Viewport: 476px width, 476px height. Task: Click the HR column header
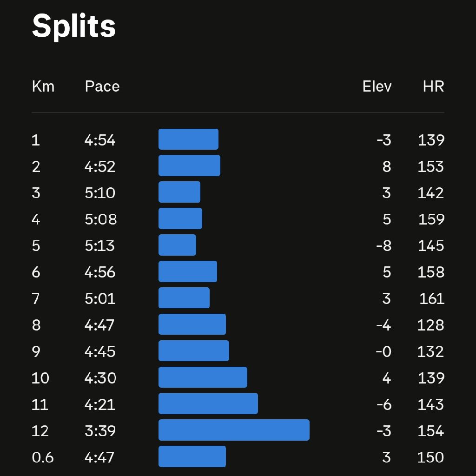click(x=433, y=86)
